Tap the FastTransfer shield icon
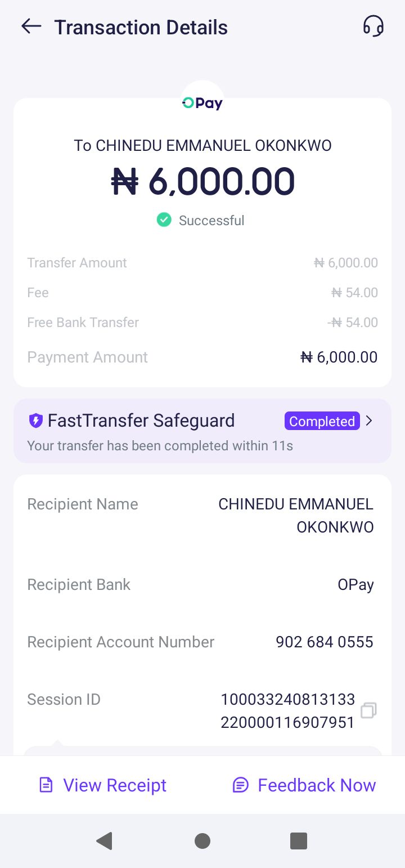 click(x=35, y=420)
